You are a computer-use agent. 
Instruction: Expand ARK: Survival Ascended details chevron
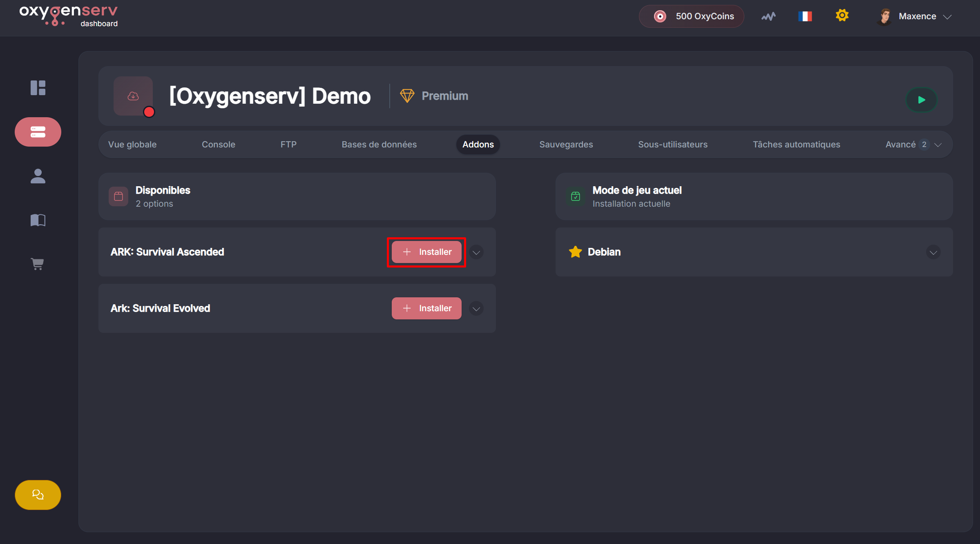tap(476, 252)
